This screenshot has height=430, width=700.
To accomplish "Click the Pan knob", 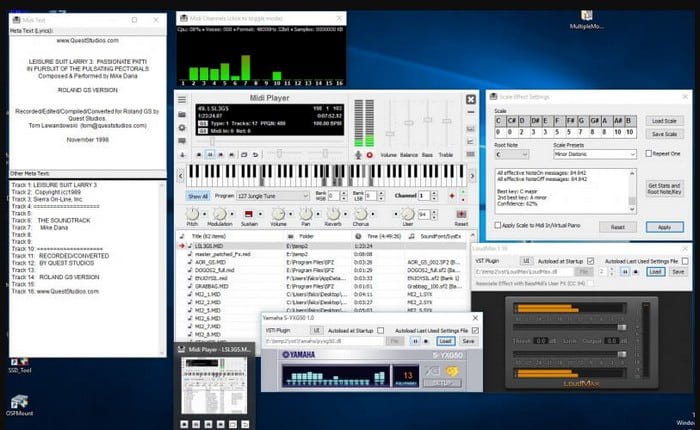I will click(306, 214).
